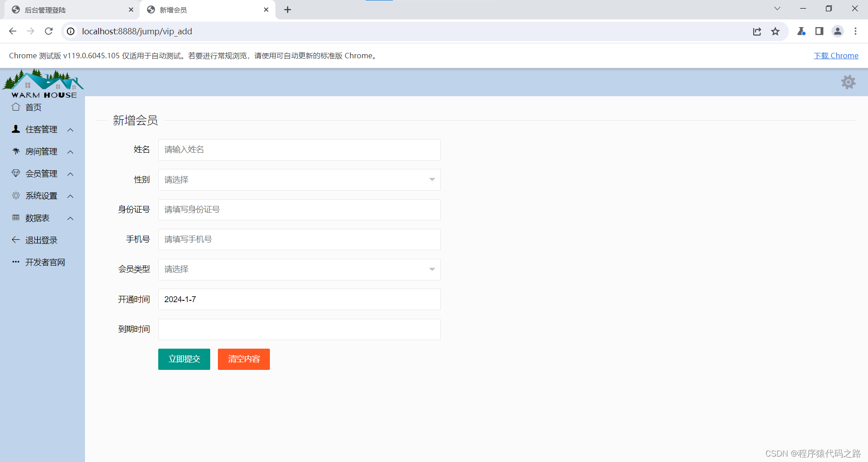Open the 性别 dropdown
Viewport: 868px width, 462px height.
[x=299, y=180]
